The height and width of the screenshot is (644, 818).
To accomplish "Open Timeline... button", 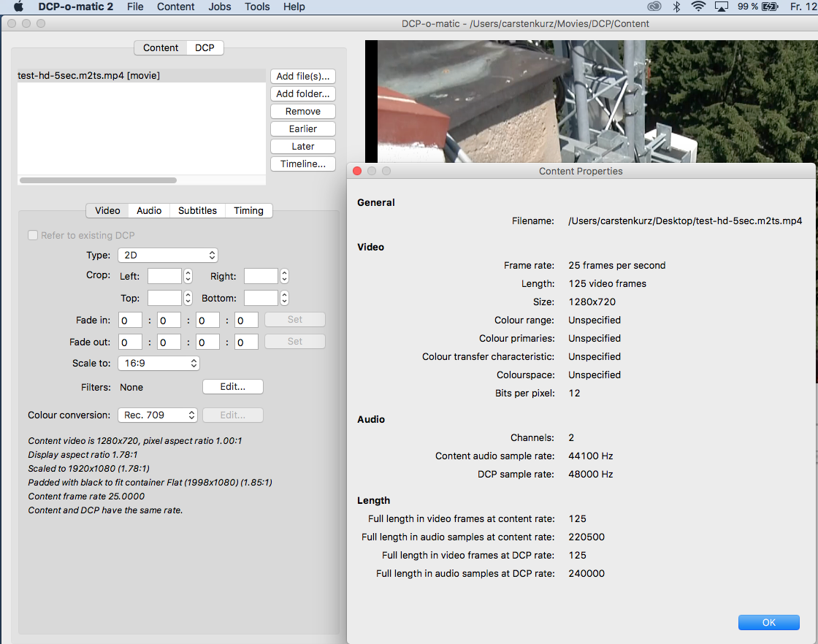I will pos(302,164).
